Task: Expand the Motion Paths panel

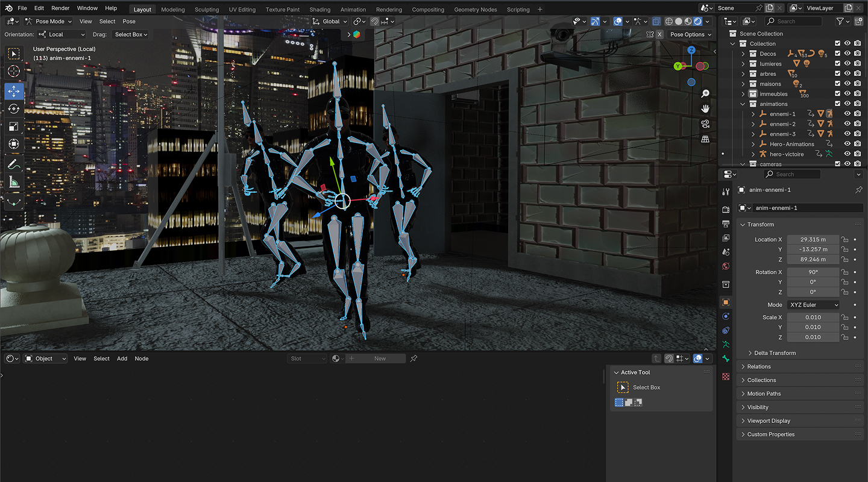Action: click(764, 393)
